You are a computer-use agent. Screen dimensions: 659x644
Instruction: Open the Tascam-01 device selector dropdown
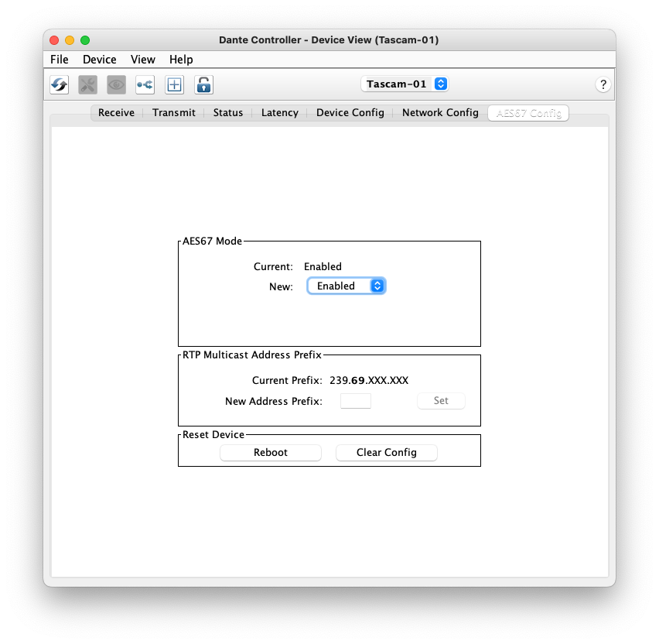click(x=405, y=84)
